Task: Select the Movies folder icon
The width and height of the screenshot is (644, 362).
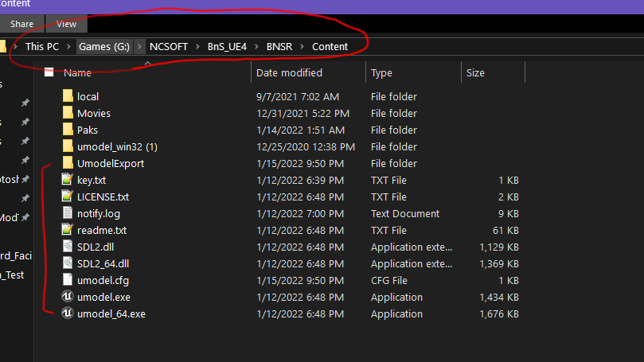Action: [68, 113]
